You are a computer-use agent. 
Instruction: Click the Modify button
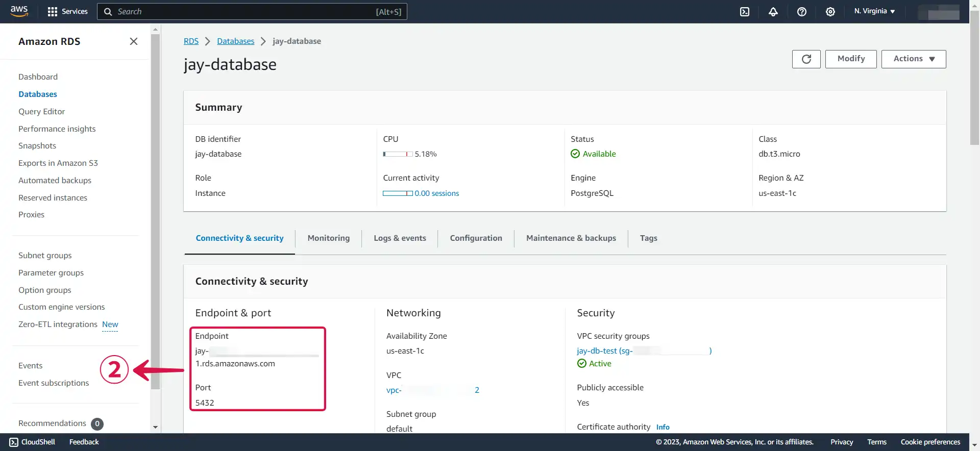pyautogui.click(x=851, y=59)
